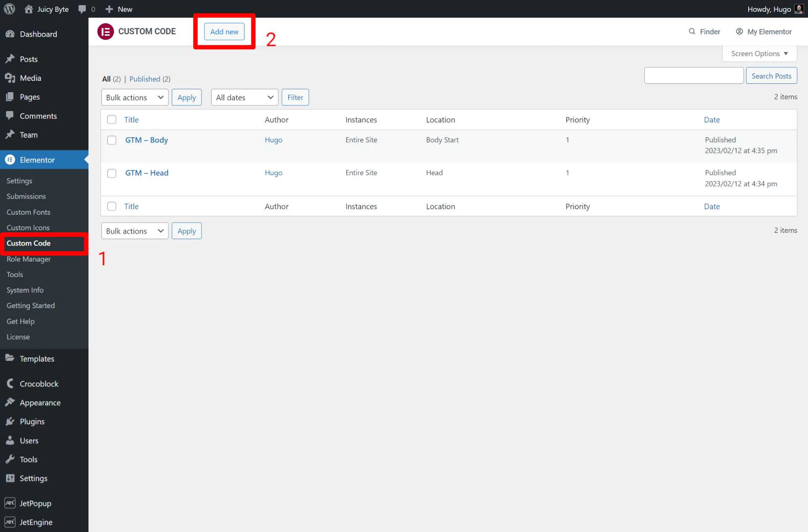Open the Bulk actions dropdown

click(134, 97)
